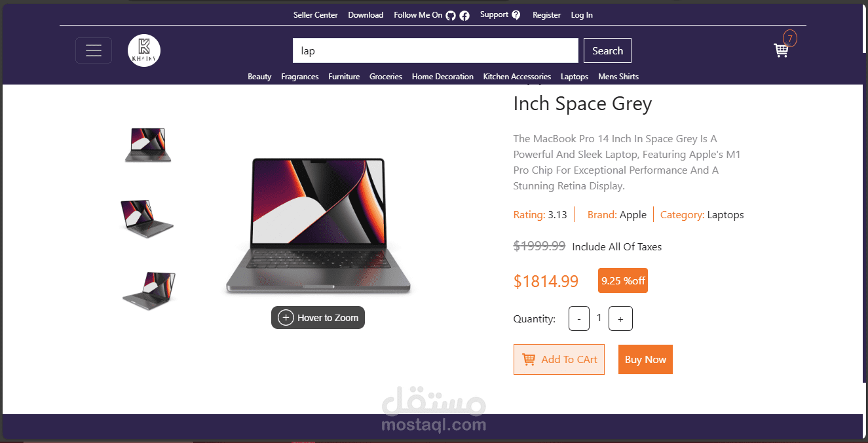Screen dimensions: 868x443
Task: Click the Hover to Zoom plus icon
Action: 286,318
